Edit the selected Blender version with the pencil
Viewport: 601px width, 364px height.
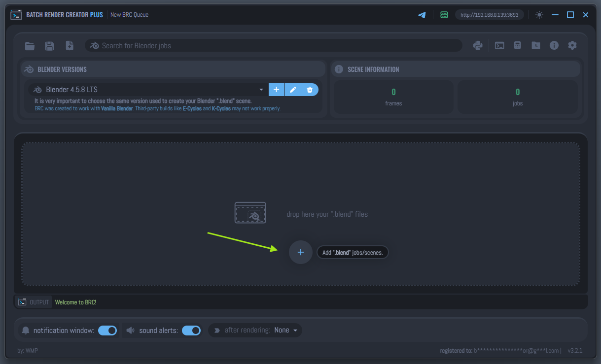click(x=293, y=90)
